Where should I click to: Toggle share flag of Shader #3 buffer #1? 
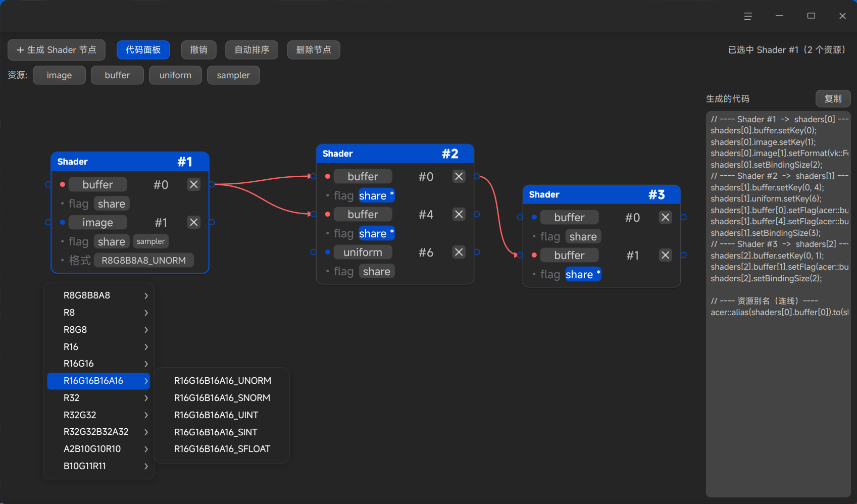(x=583, y=274)
